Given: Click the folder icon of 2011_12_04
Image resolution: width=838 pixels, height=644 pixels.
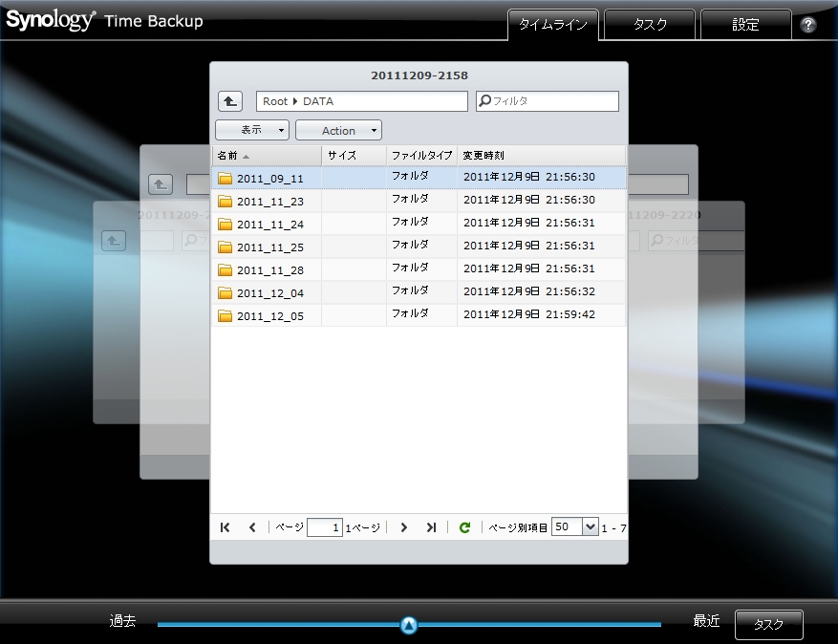Looking at the screenshot, I should coord(226,293).
